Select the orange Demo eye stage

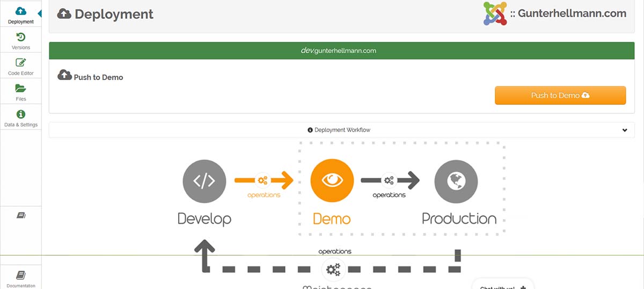(332, 182)
